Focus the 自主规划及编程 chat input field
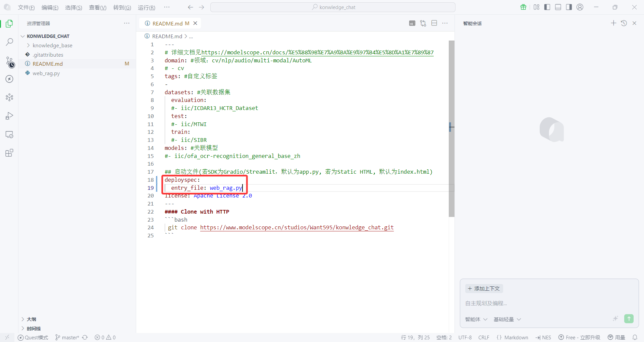This screenshot has width=644, height=342. point(549,303)
